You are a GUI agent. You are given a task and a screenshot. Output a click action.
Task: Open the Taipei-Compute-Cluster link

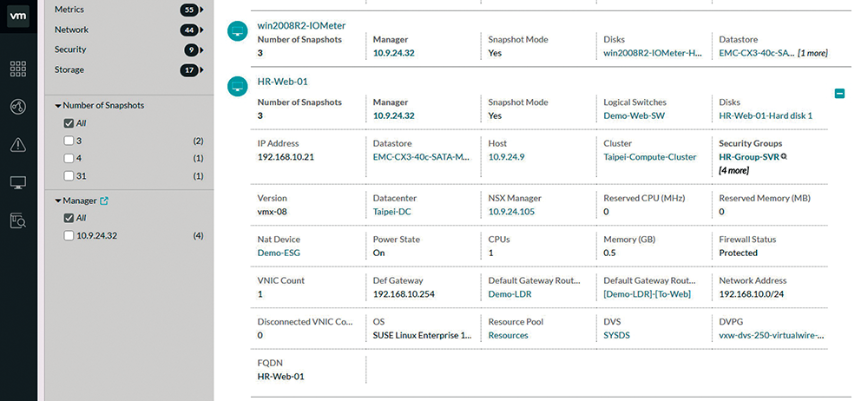[650, 157]
